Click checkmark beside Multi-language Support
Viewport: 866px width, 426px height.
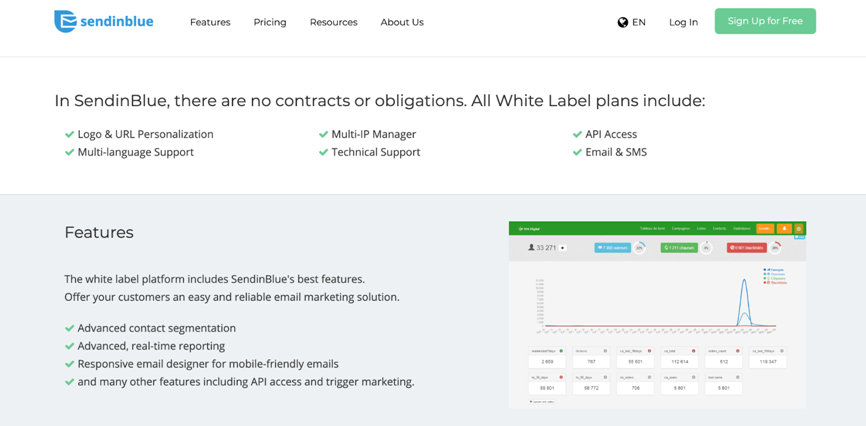[x=70, y=152]
